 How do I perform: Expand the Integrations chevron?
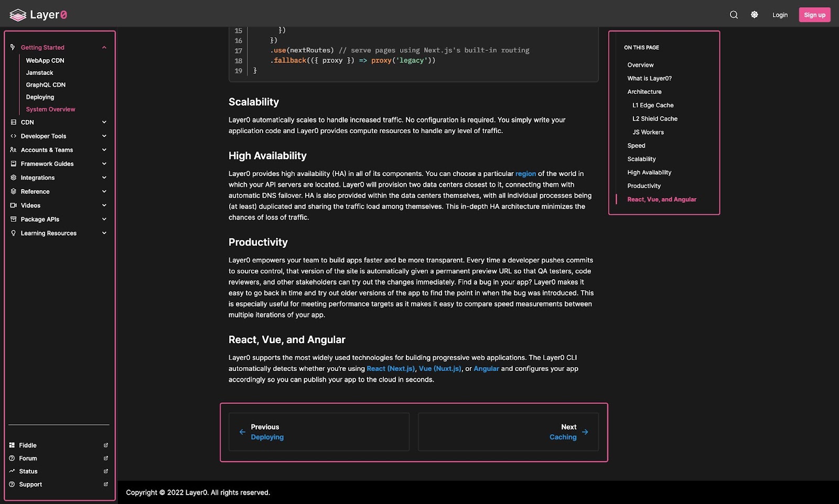[x=104, y=178]
